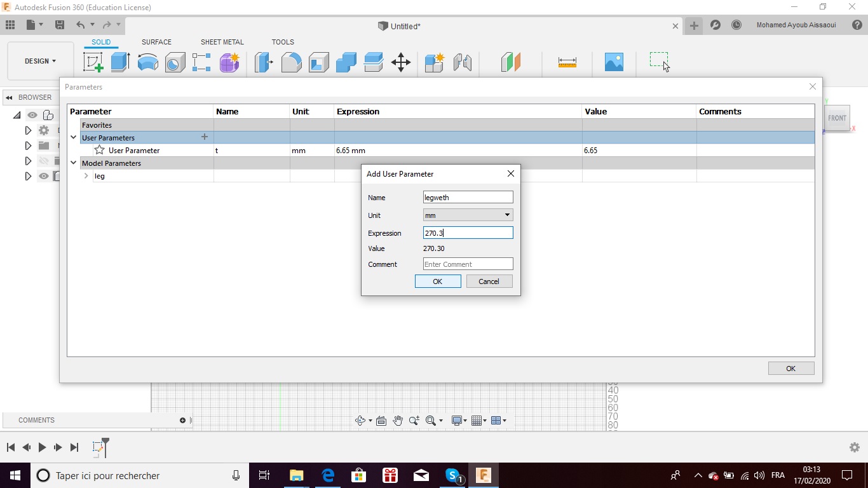Click the Undo arrow
The image size is (868, 488).
[x=81, y=25]
